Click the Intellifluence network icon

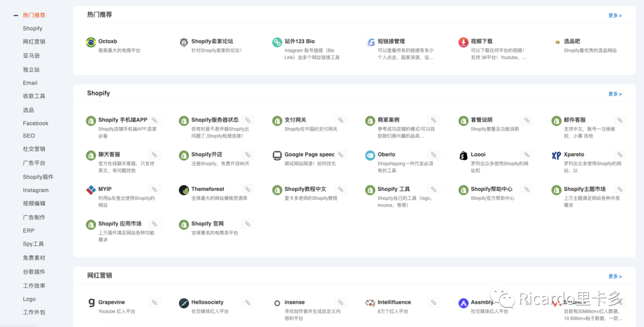pos(370,303)
